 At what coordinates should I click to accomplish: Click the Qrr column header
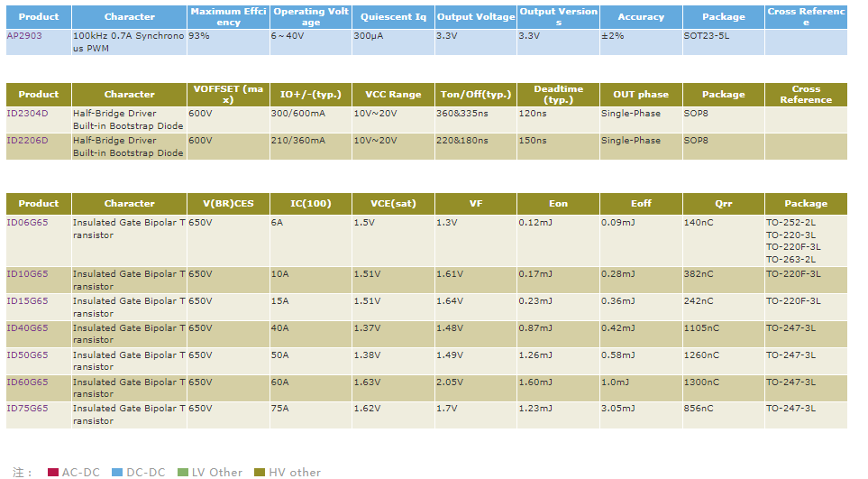(x=723, y=204)
